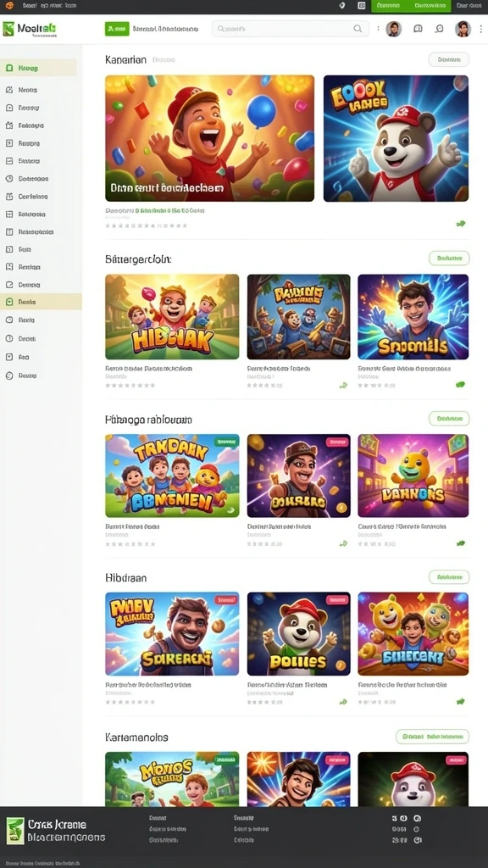Click the clock icon in the left sidebar

pos(8,179)
